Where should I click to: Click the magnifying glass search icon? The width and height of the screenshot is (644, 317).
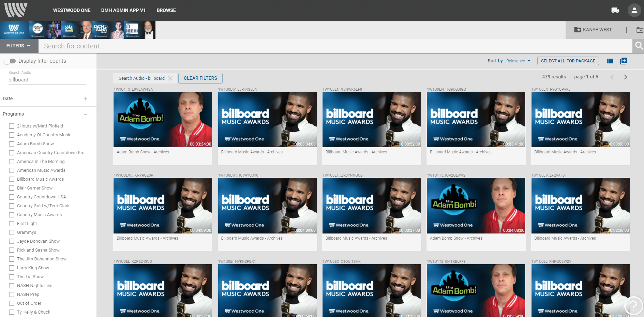pyautogui.click(x=639, y=46)
